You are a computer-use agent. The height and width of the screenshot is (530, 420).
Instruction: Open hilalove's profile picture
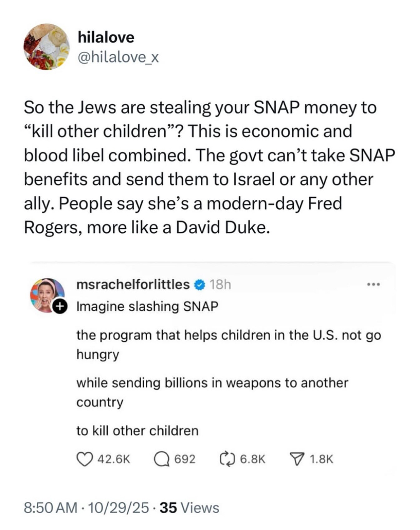point(47,47)
